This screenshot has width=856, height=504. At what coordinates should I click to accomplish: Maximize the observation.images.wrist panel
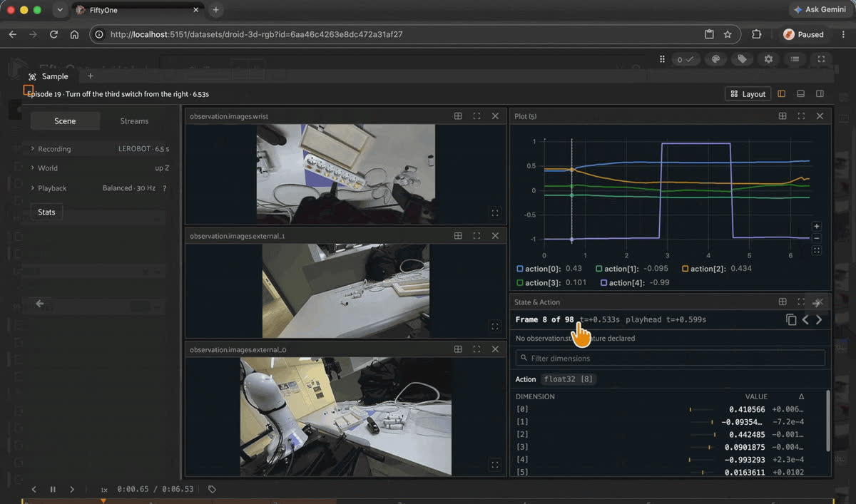pos(477,115)
